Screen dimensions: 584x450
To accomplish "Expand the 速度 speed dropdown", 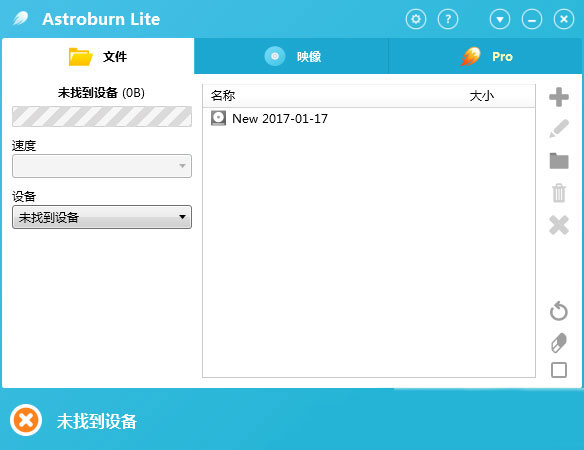I will point(102,166).
